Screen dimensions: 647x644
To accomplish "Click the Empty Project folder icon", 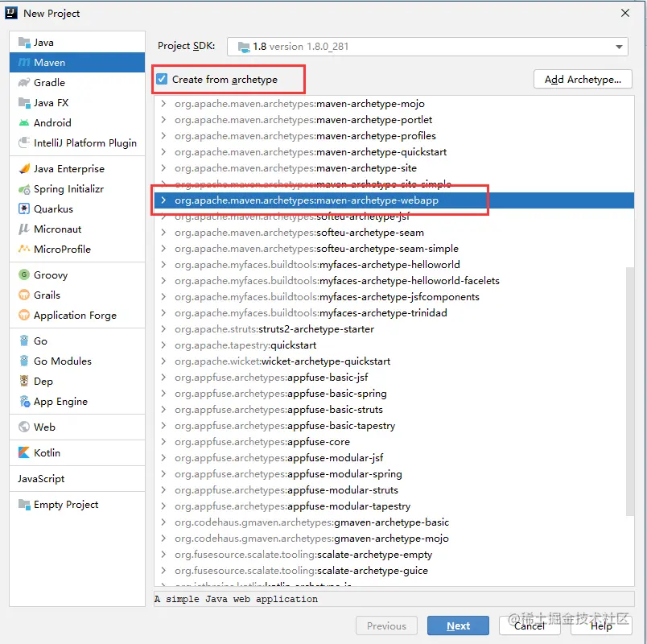I will point(24,505).
